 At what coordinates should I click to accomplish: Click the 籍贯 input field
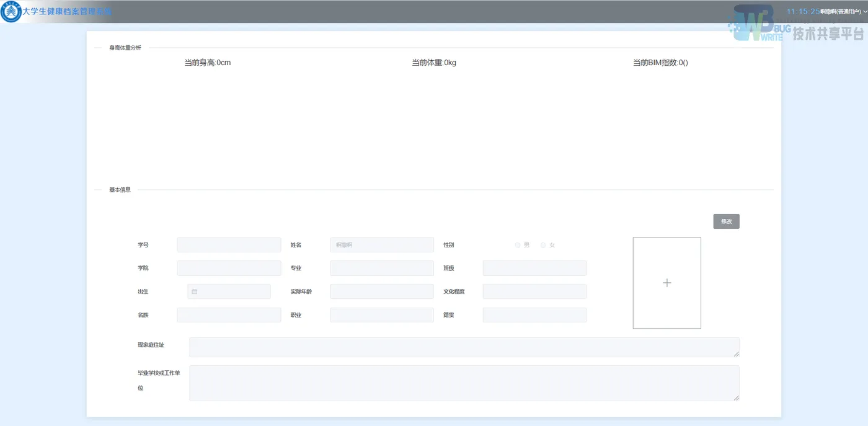click(534, 315)
